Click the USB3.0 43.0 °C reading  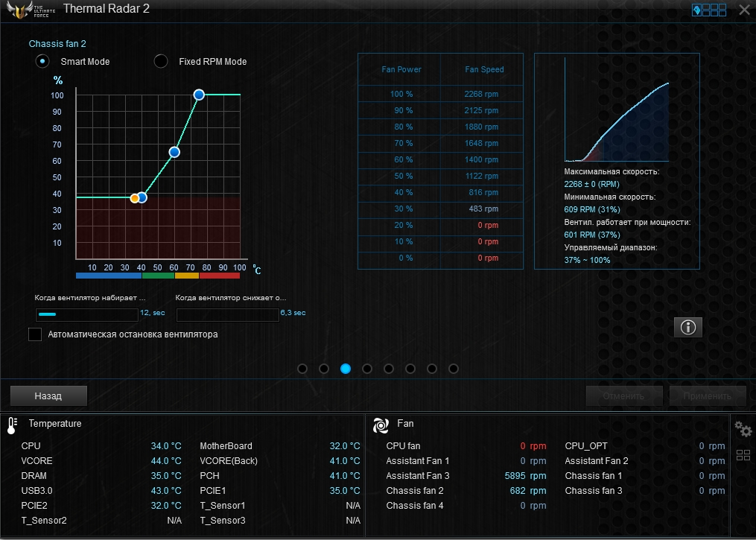(x=166, y=491)
